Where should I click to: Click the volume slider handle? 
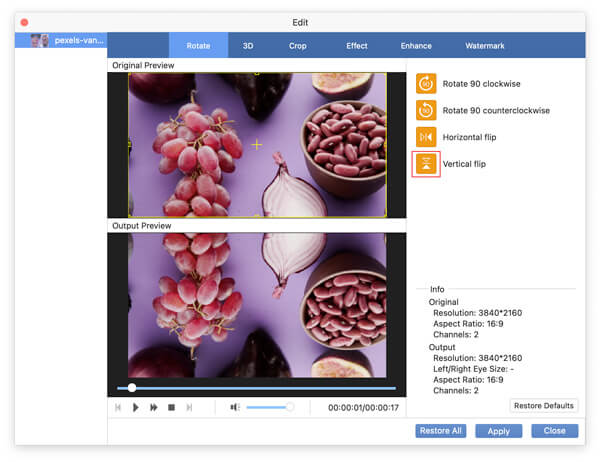click(x=290, y=407)
